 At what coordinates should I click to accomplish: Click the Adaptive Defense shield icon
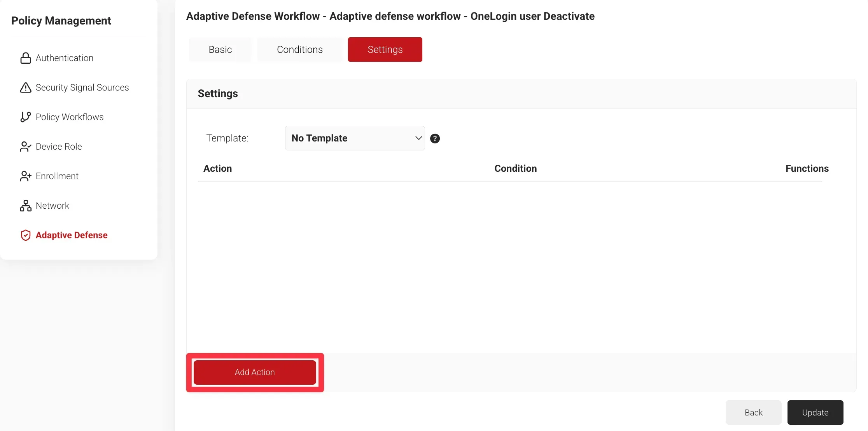pyautogui.click(x=26, y=235)
